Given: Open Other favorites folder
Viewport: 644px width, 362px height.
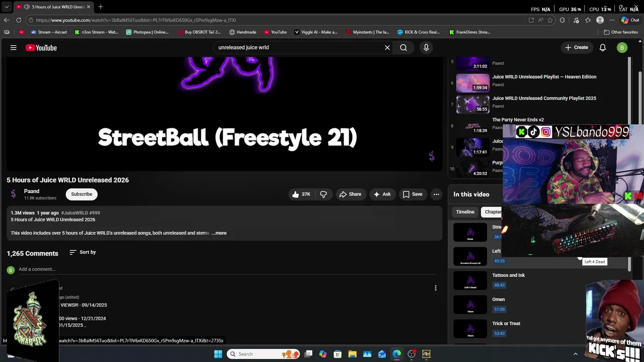Looking at the screenshot, I should [x=621, y=32].
